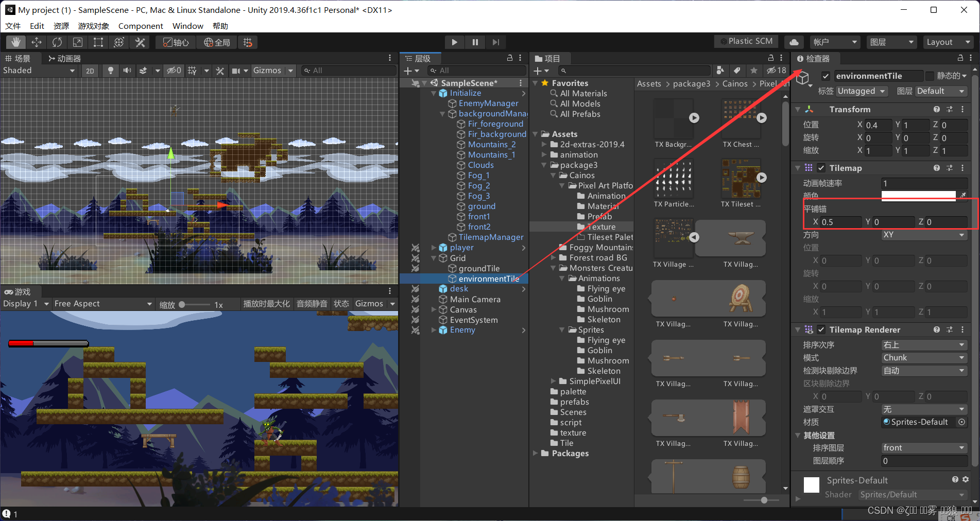The height and width of the screenshot is (521, 980).
Task: Click the Pause button
Action: pyautogui.click(x=475, y=42)
